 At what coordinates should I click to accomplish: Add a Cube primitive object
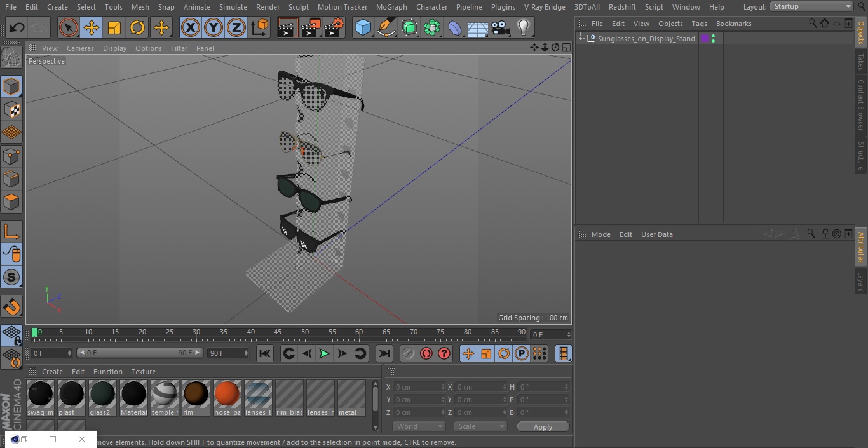coord(363,27)
